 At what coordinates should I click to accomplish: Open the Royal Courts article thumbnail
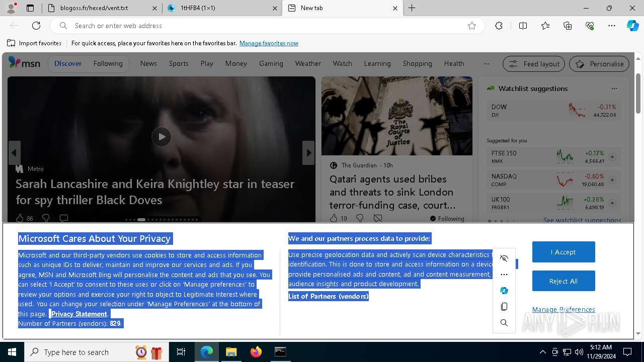coord(397,116)
